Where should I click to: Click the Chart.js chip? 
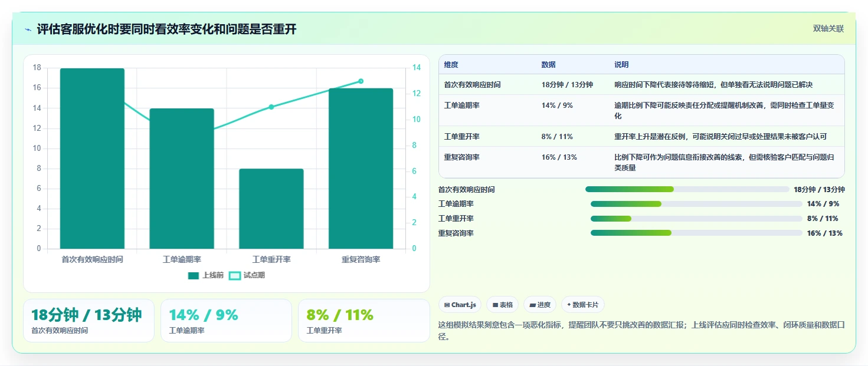tap(460, 305)
